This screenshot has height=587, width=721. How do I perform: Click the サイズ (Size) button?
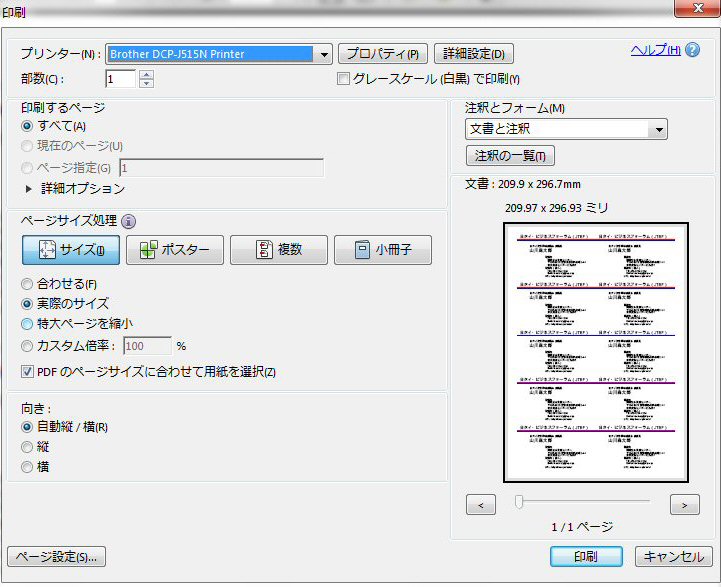(x=71, y=250)
